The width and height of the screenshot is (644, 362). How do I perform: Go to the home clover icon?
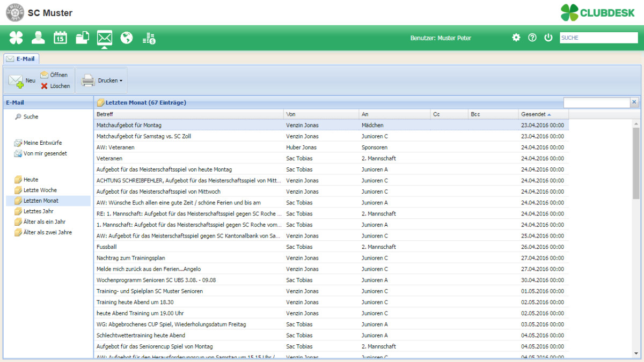coord(16,38)
